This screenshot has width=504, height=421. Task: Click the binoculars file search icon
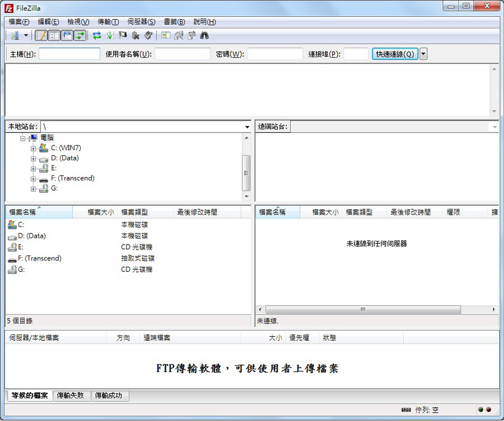tap(204, 36)
